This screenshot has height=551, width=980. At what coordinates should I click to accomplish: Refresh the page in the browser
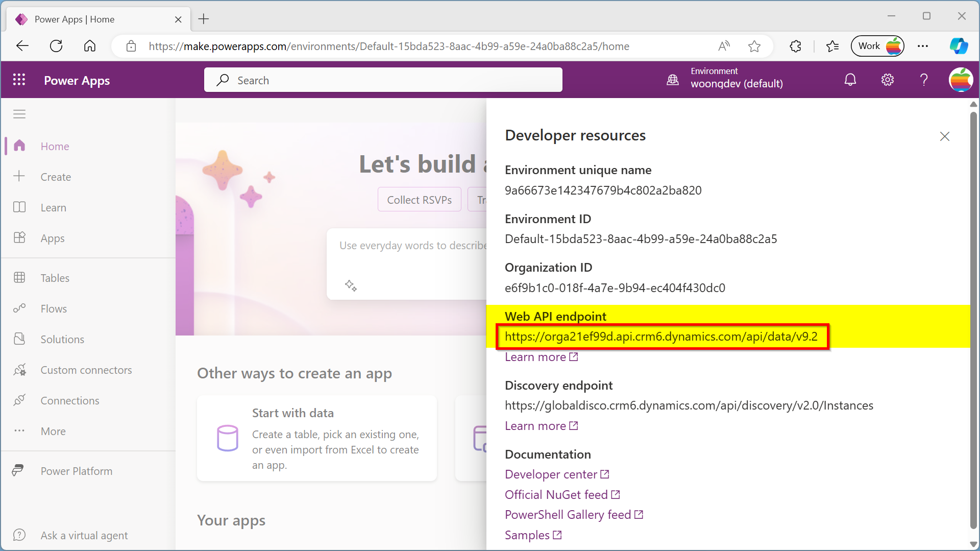click(56, 46)
